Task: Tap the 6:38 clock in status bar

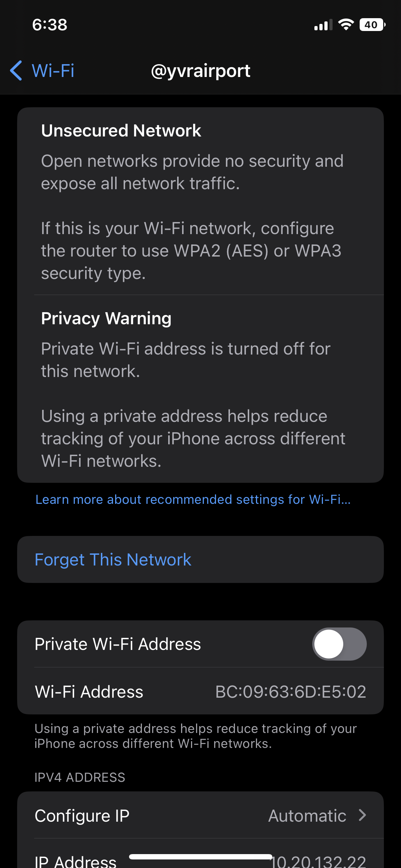Action: coord(50,25)
